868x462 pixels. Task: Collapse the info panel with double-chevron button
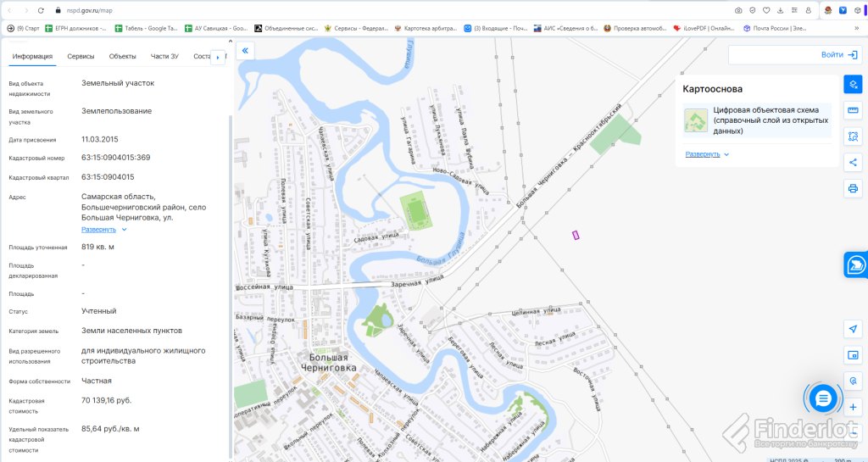pyautogui.click(x=245, y=51)
